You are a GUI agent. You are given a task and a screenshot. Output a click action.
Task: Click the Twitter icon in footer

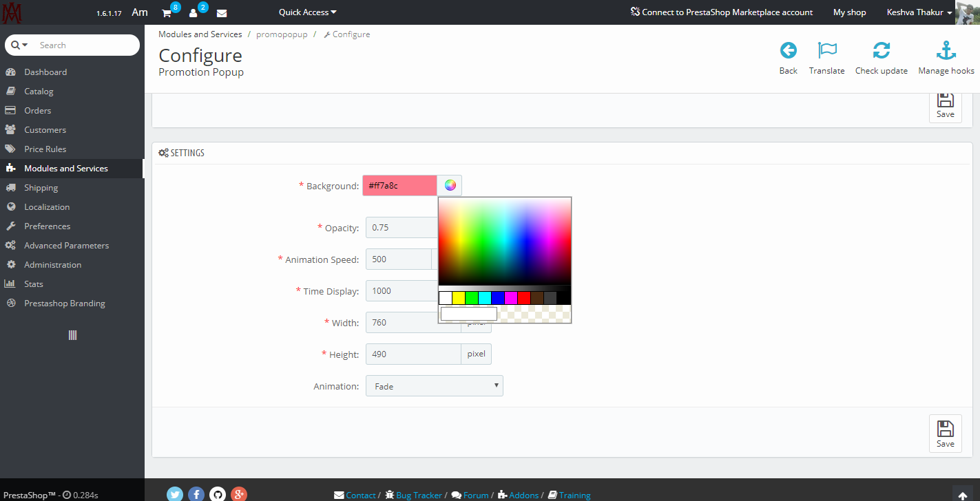pyautogui.click(x=175, y=494)
